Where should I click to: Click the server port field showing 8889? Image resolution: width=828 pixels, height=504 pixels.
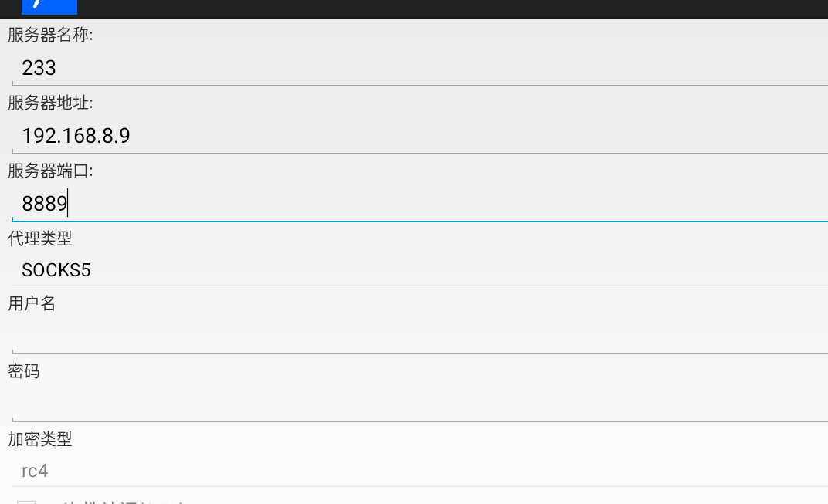tap(417, 204)
